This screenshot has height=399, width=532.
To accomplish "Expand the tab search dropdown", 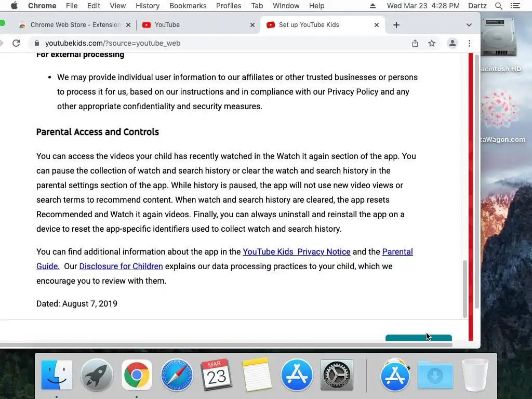I will [x=469, y=25].
